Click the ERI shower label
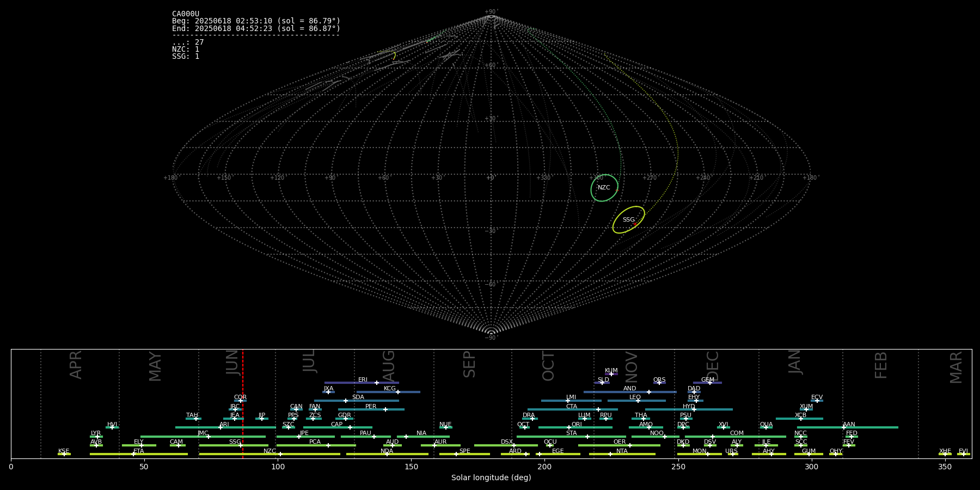The image size is (980, 490). 363,380
